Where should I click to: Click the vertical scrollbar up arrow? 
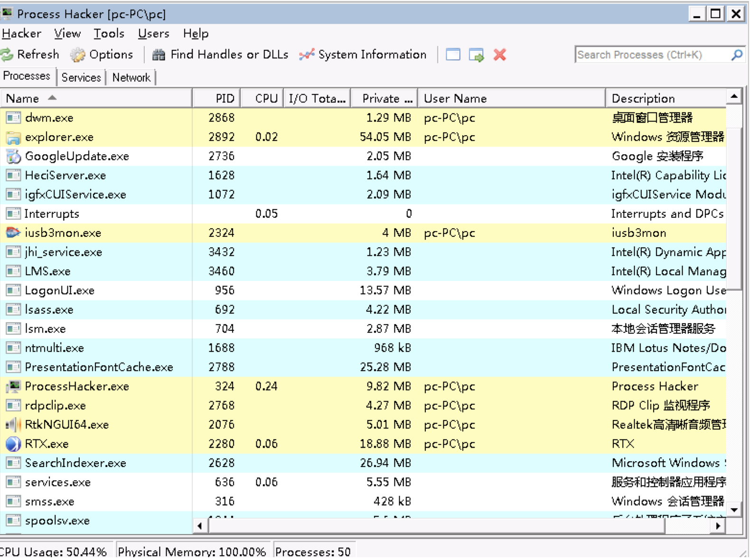coord(734,96)
